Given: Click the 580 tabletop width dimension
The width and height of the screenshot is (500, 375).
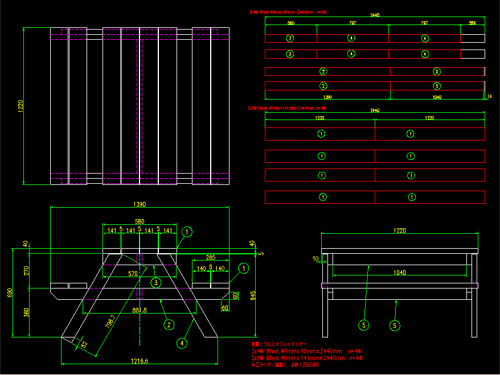Looking at the screenshot, I should [139, 221].
